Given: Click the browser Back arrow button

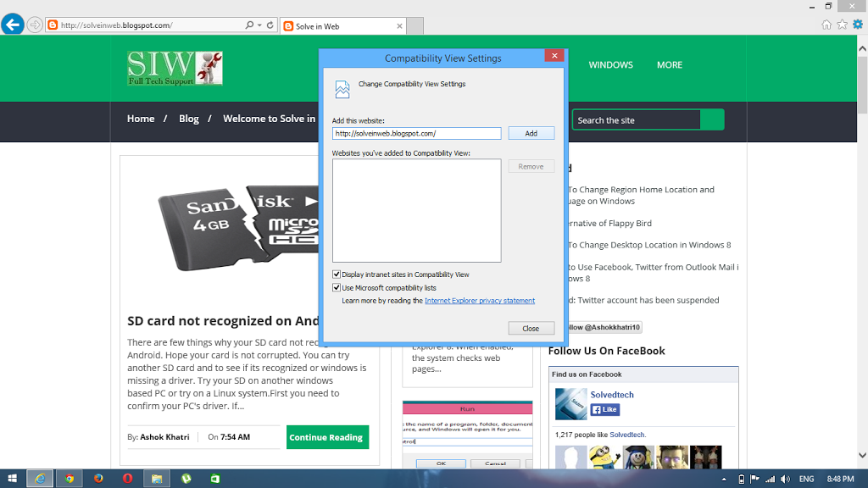Looking at the screenshot, I should pos(13,25).
